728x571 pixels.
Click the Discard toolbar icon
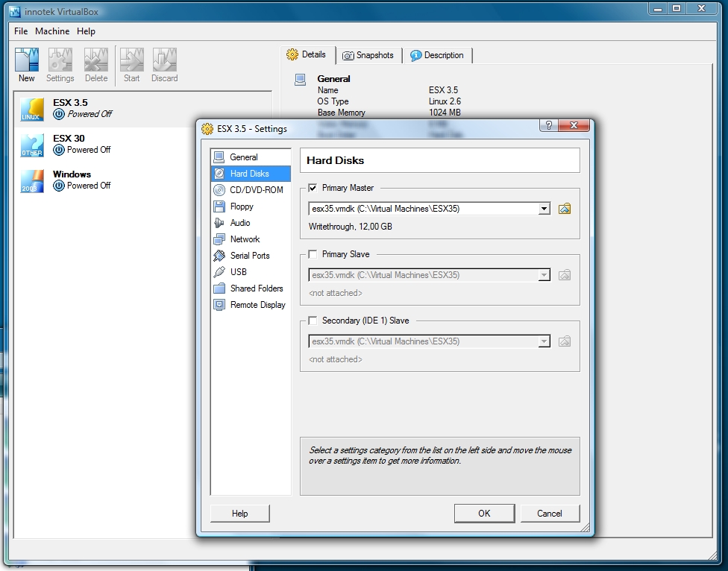click(x=164, y=60)
